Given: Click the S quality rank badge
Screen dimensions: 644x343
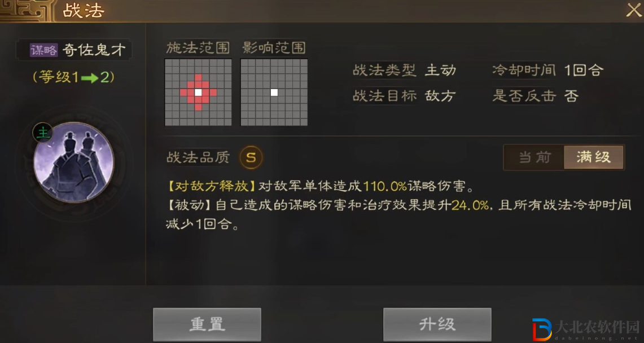Looking at the screenshot, I should [251, 157].
